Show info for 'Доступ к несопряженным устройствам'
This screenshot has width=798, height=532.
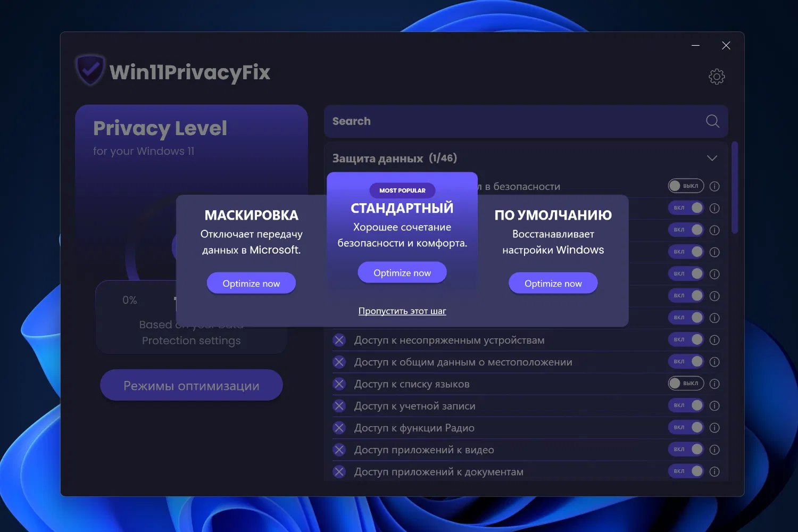coord(714,340)
